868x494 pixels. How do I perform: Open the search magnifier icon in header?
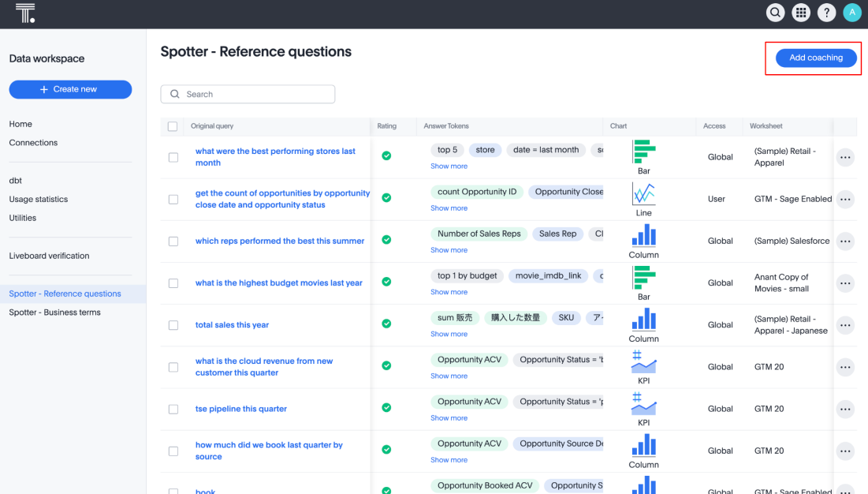click(776, 13)
